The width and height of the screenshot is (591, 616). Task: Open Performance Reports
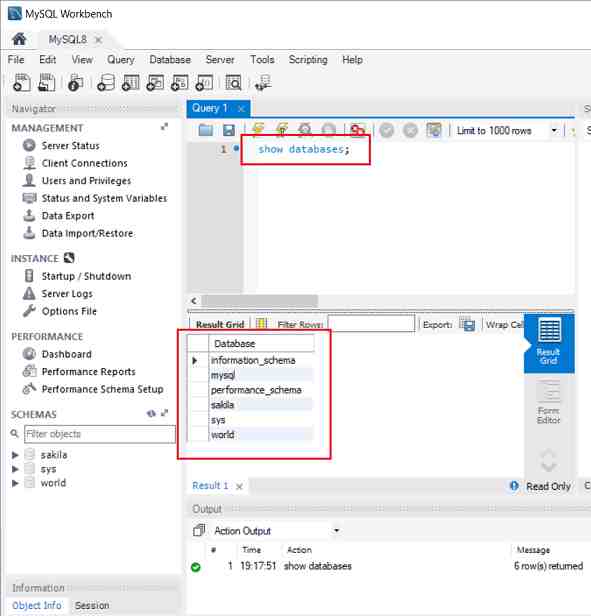coord(88,371)
